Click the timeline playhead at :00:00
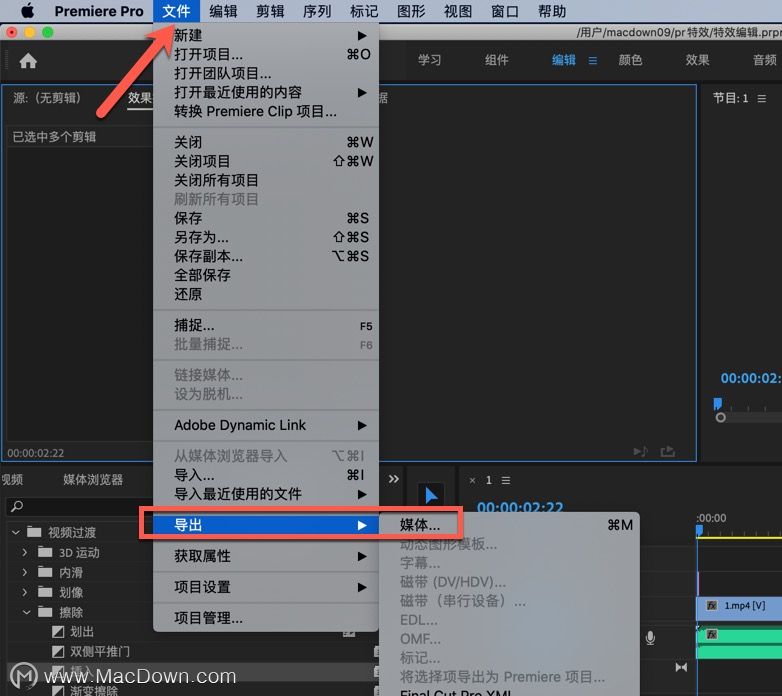This screenshot has height=696, width=782. 699,530
